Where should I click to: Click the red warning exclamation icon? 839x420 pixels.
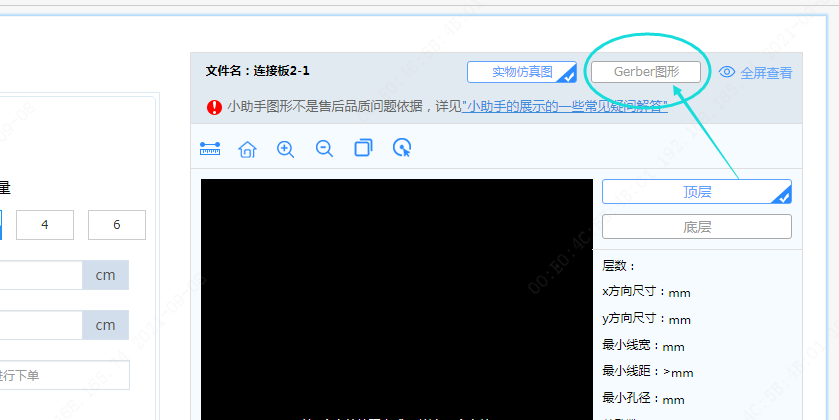[x=215, y=106]
